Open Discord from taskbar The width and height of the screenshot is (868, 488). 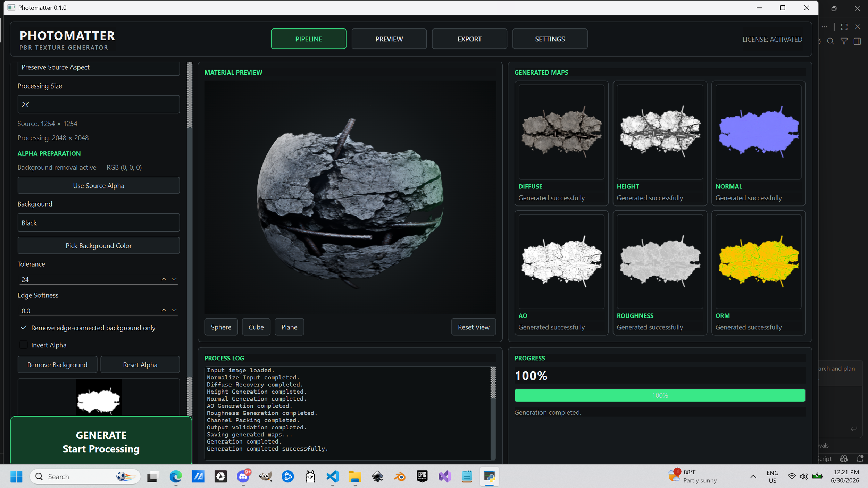(x=243, y=477)
